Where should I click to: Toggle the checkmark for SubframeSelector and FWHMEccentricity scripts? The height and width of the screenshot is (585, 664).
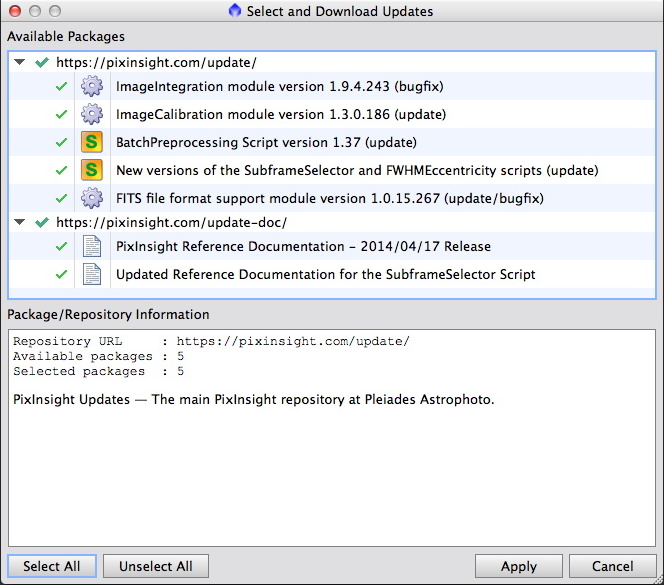tap(61, 170)
